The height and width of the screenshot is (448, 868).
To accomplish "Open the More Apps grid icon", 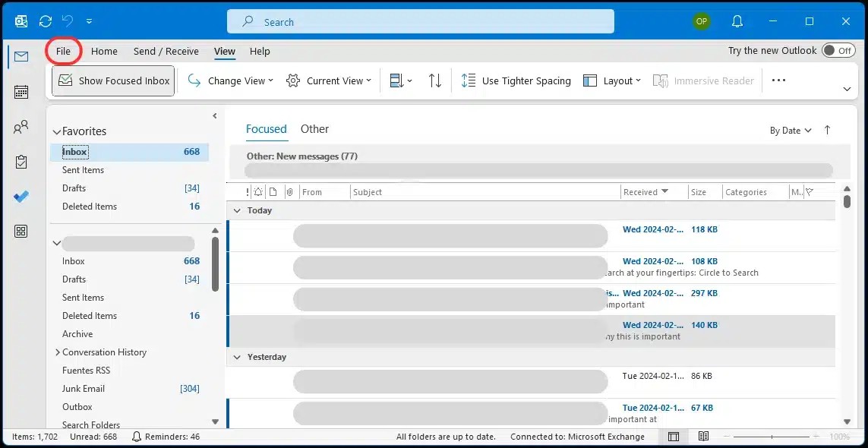I will click(21, 232).
